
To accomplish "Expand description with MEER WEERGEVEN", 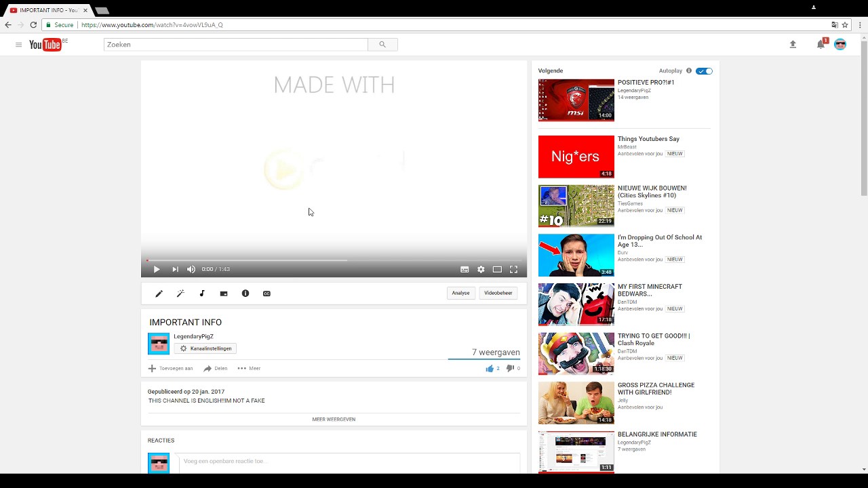I will pyautogui.click(x=334, y=420).
